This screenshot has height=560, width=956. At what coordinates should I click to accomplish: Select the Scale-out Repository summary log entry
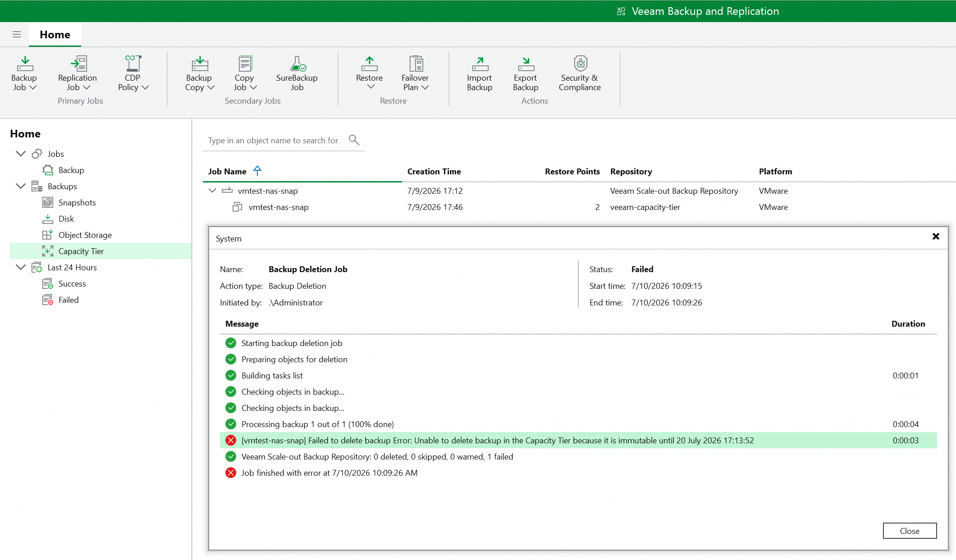tap(578, 456)
